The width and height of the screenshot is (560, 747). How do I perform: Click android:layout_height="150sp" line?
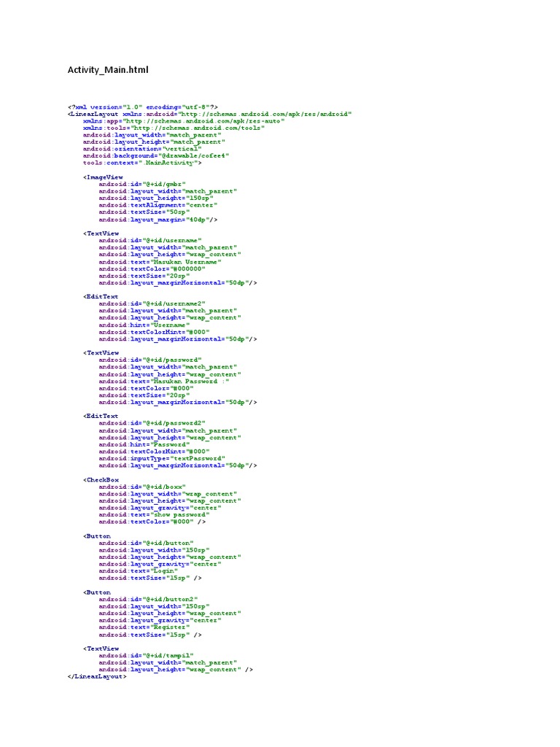click(156, 198)
